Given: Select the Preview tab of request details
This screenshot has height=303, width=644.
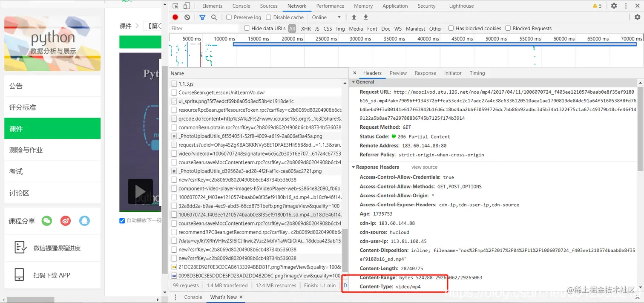Looking at the screenshot, I should [398, 73].
